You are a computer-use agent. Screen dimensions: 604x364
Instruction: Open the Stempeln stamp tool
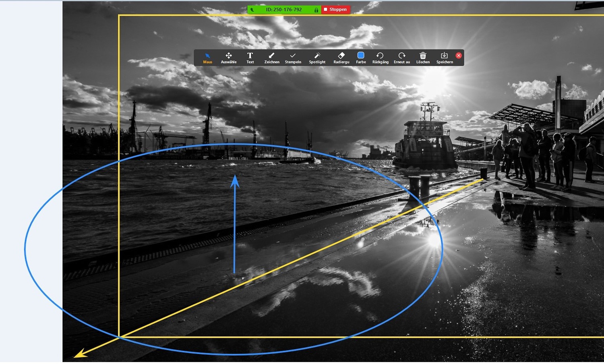293,58
